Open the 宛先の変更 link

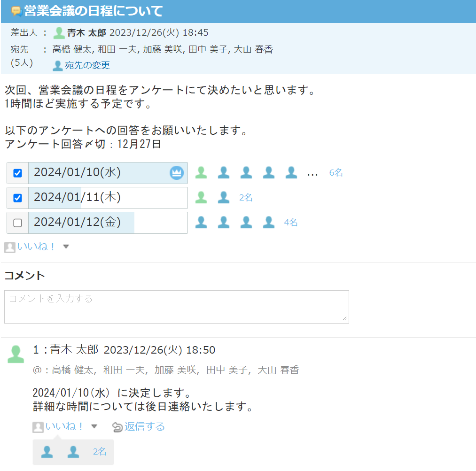tap(87, 65)
